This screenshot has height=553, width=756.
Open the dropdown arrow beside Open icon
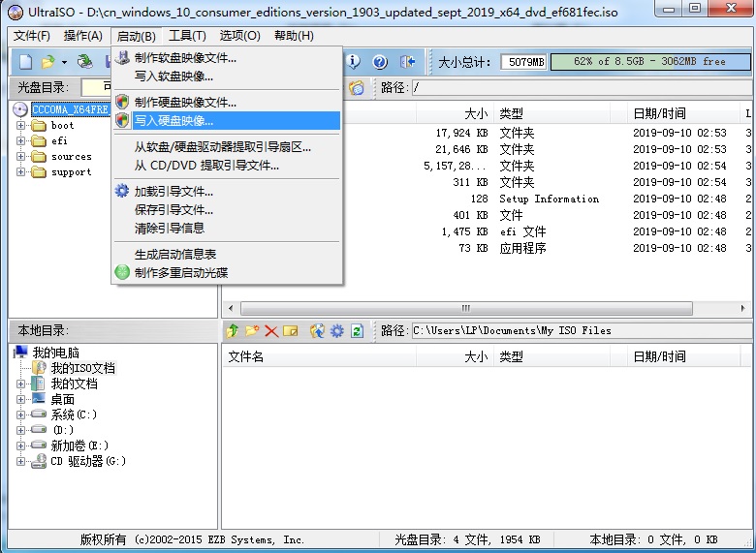point(64,62)
